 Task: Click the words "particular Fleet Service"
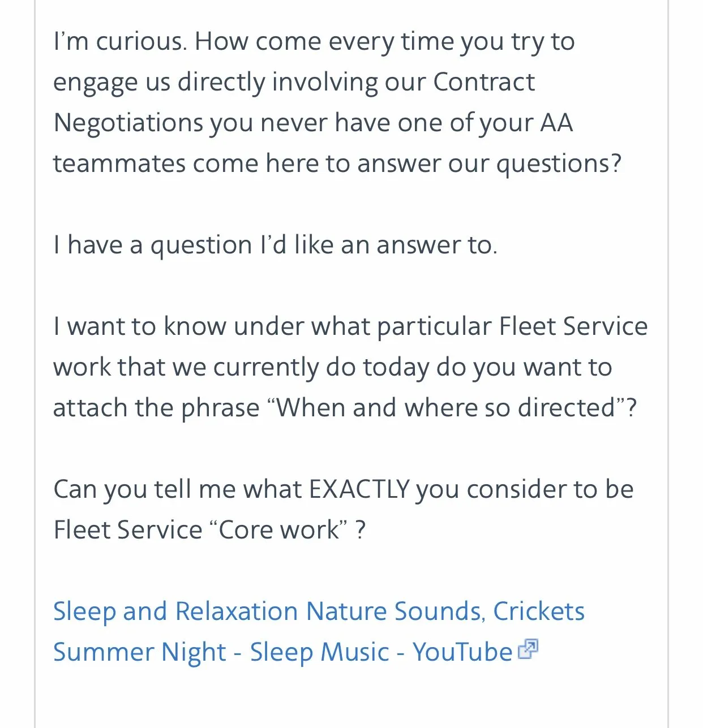tap(512, 327)
